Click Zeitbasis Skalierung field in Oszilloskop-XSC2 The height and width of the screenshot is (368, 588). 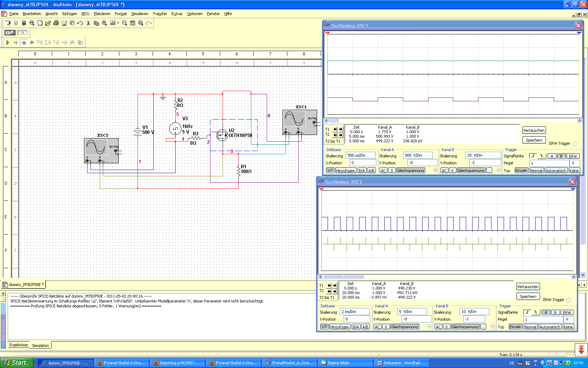click(355, 312)
